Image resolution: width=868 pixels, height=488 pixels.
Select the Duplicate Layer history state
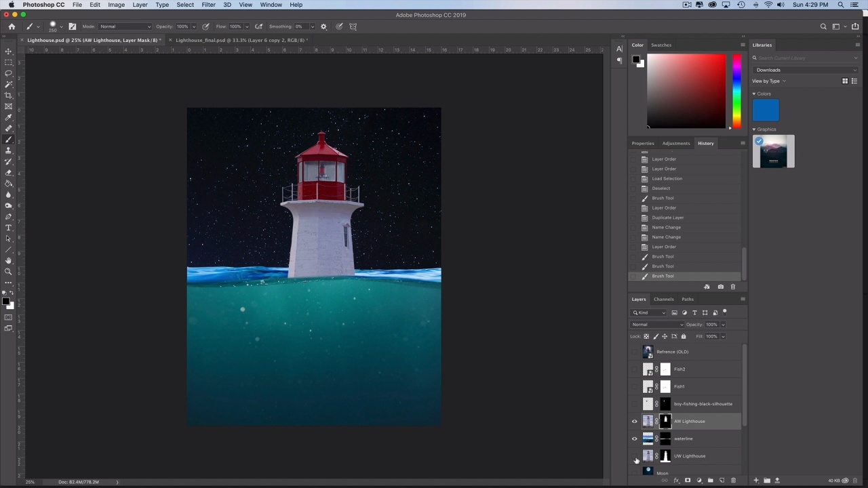[667, 218]
